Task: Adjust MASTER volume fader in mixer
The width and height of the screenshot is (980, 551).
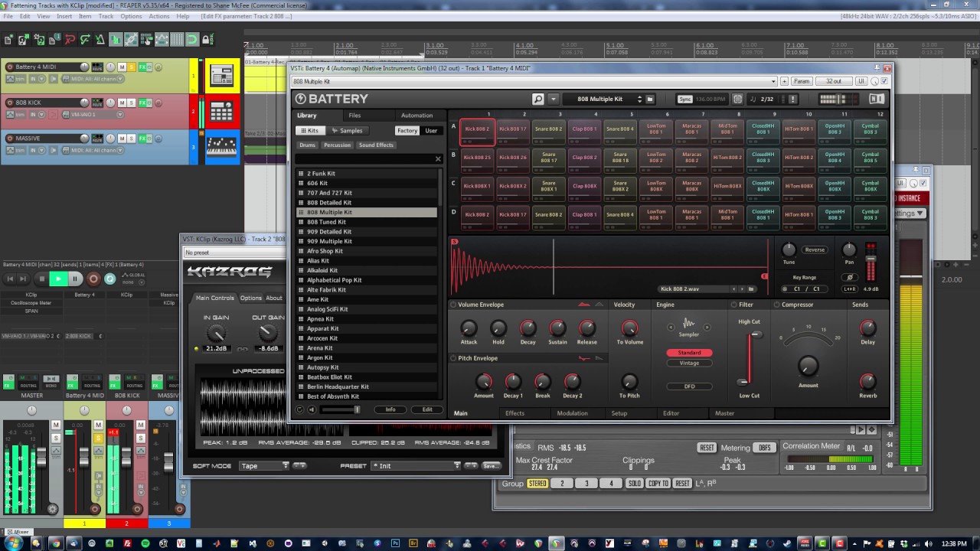Action: pos(41,457)
